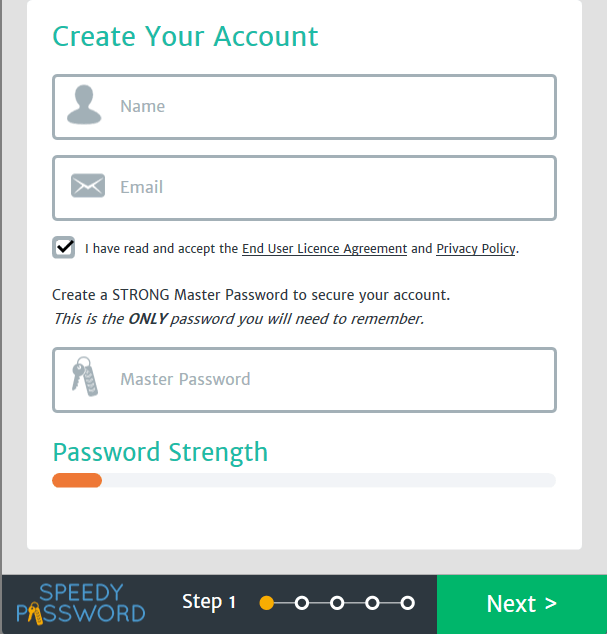
Task: Click the keys icon in Master Password field
Action: [85, 376]
